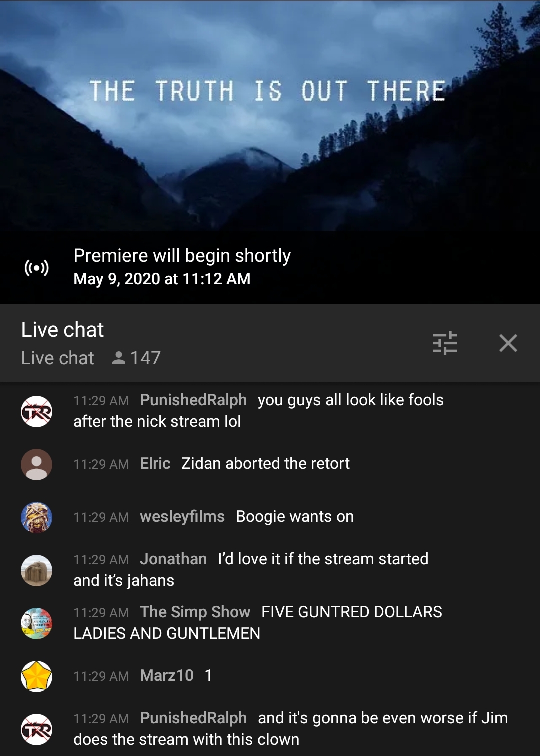Viewport: 540px width, 756px height.
Task: Tap the chat viewer count person icon
Action: [x=119, y=358]
